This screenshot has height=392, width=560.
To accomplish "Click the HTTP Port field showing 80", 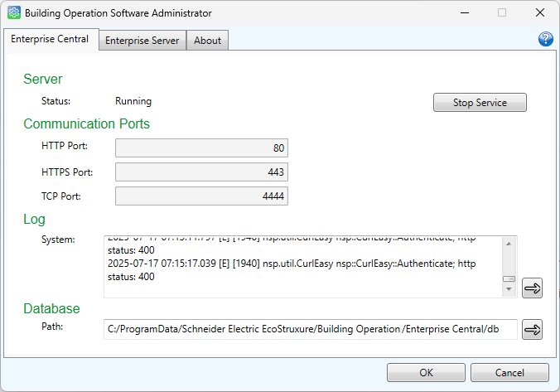I will pyautogui.click(x=201, y=148).
